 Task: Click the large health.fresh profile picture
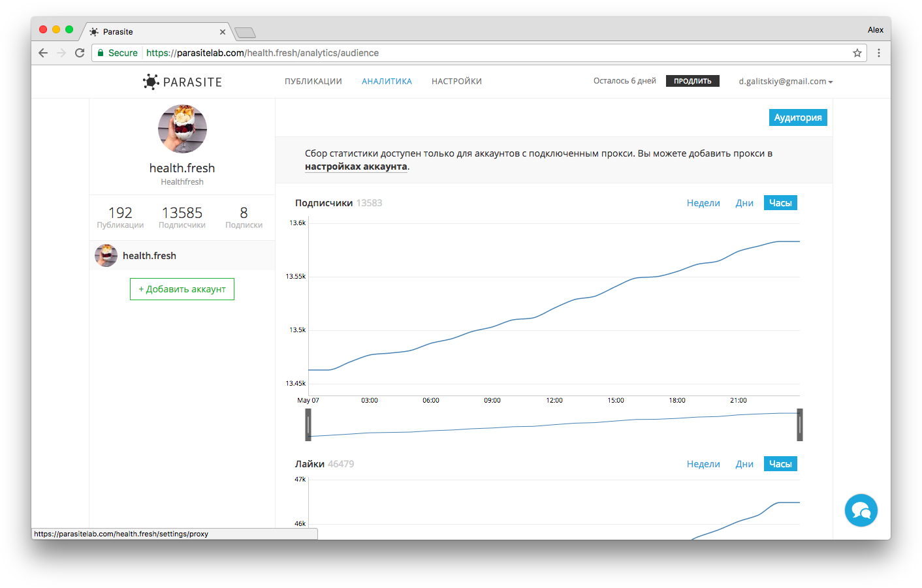(182, 129)
